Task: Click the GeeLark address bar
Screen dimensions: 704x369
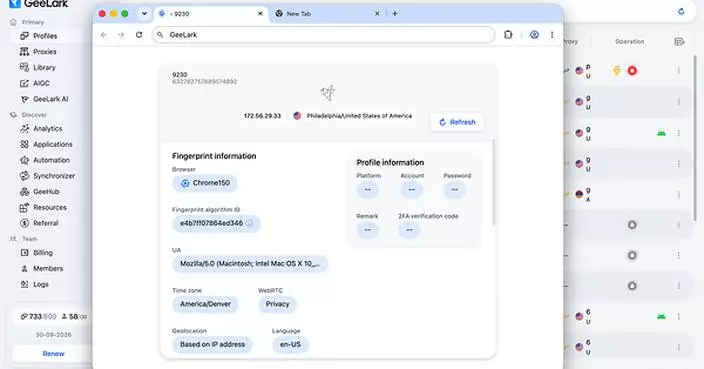Action: [323, 35]
